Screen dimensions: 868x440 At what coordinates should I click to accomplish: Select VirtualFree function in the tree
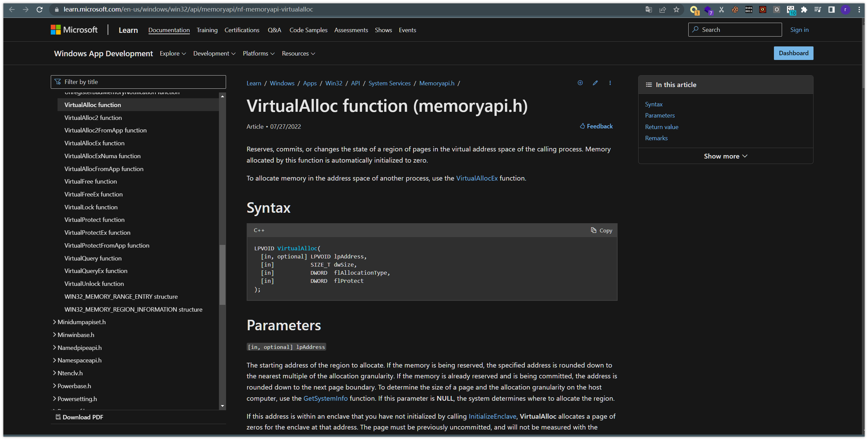click(91, 182)
